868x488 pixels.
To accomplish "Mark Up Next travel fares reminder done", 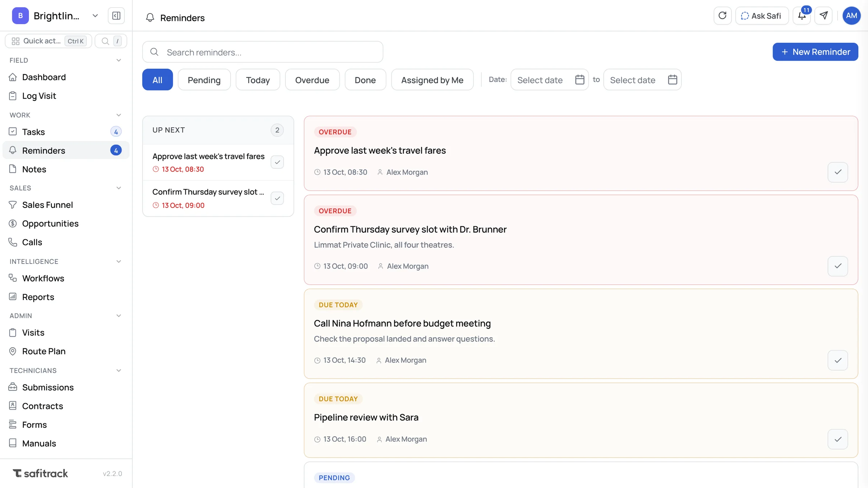I will tap(277, 162).
